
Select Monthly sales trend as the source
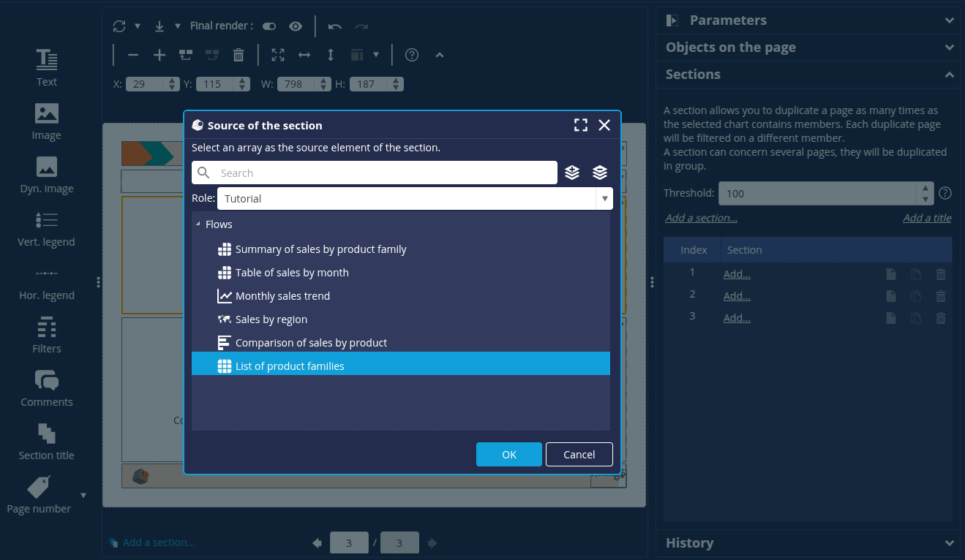282,295
